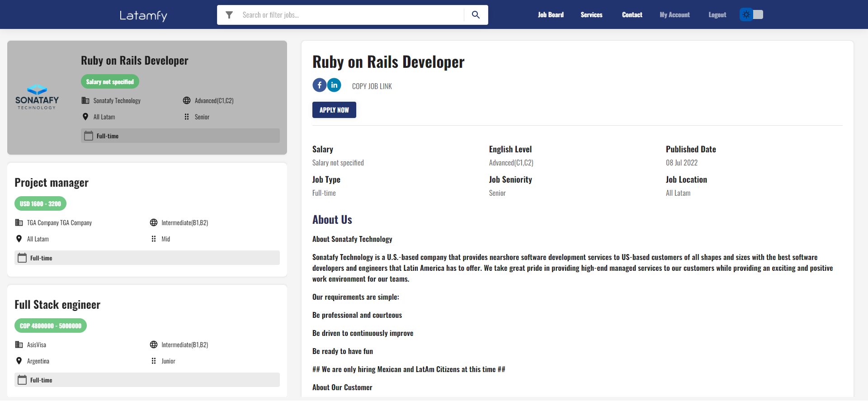Click the Salary not specified green badge
This screenshot has width=868, height=420.
[x=110, y=82]
